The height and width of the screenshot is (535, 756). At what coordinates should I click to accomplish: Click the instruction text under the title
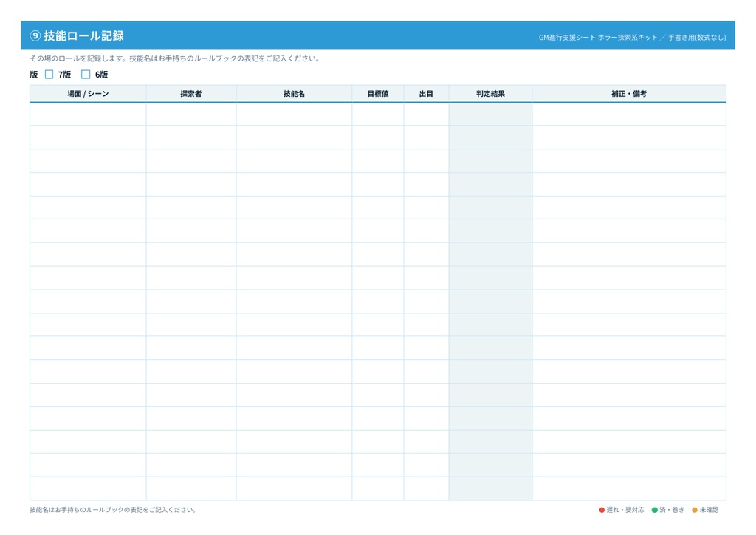tap(176, 58)
